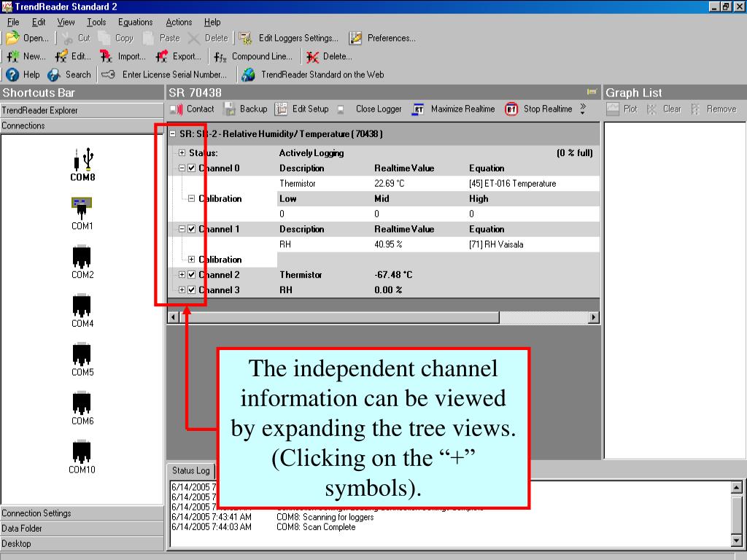Open the View menu
The height and width of the screenshot is (560, 747).
[66, 22]
